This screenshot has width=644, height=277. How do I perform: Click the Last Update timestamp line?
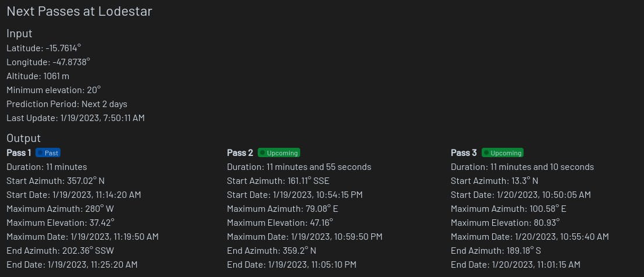coord(76,118)
